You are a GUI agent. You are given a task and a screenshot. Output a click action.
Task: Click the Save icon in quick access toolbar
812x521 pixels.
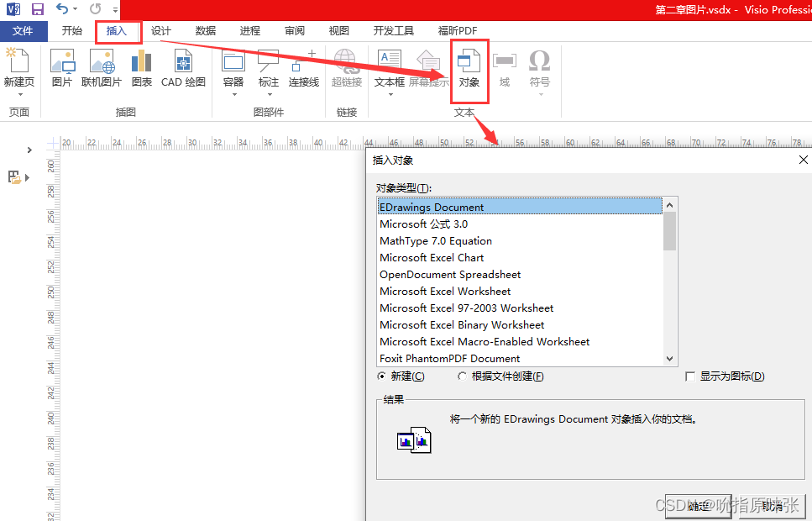[x=37, y=8]
